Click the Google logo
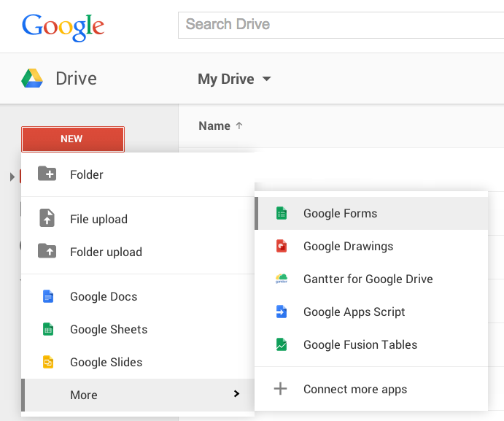This screenshot has height=421, width=504. [63, 26]
